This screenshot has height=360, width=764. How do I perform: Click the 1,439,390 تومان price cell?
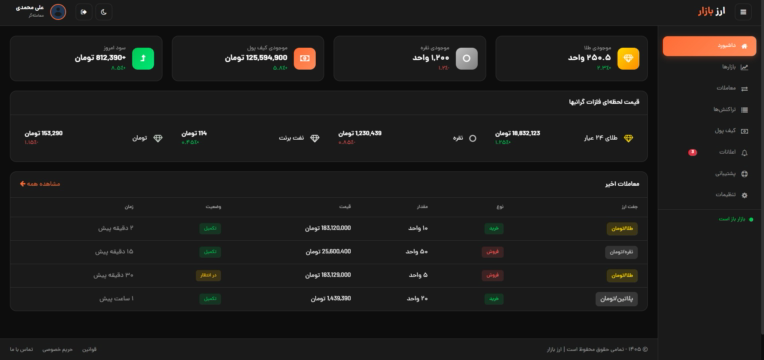331,299
